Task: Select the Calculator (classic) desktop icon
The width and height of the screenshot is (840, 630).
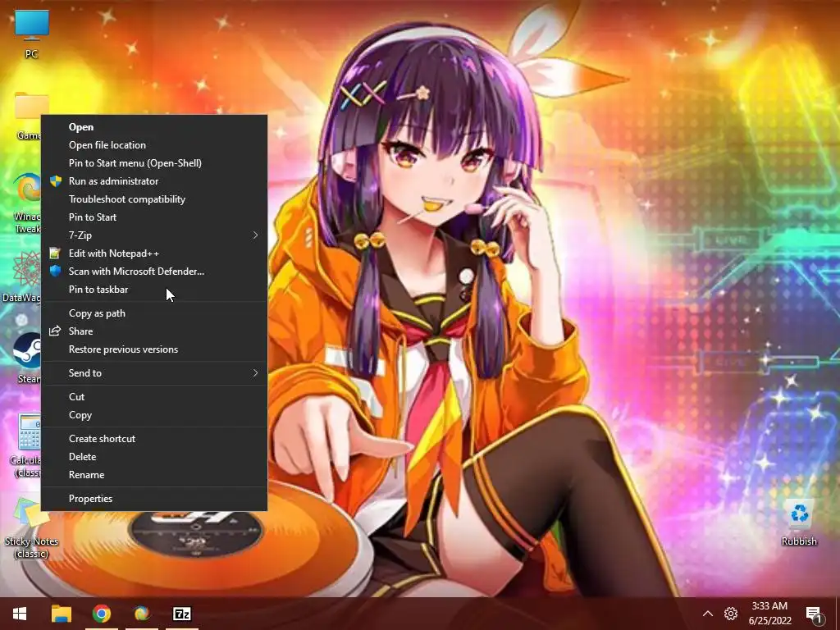Action: coord(25,445)
